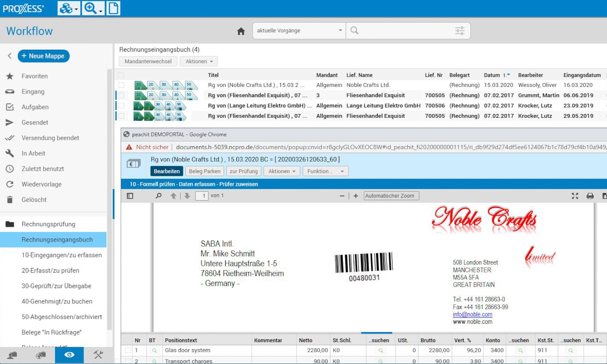607x364 pixels.
Task: Collapse sidebar with the back arrow
Action: 10,56
